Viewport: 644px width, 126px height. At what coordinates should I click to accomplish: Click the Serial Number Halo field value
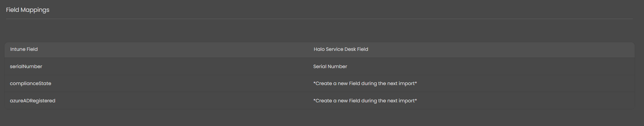pos(330,67)
